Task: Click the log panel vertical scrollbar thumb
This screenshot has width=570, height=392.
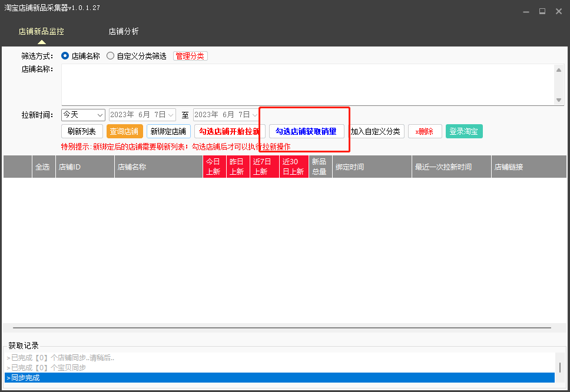Action: click(560, 367)
